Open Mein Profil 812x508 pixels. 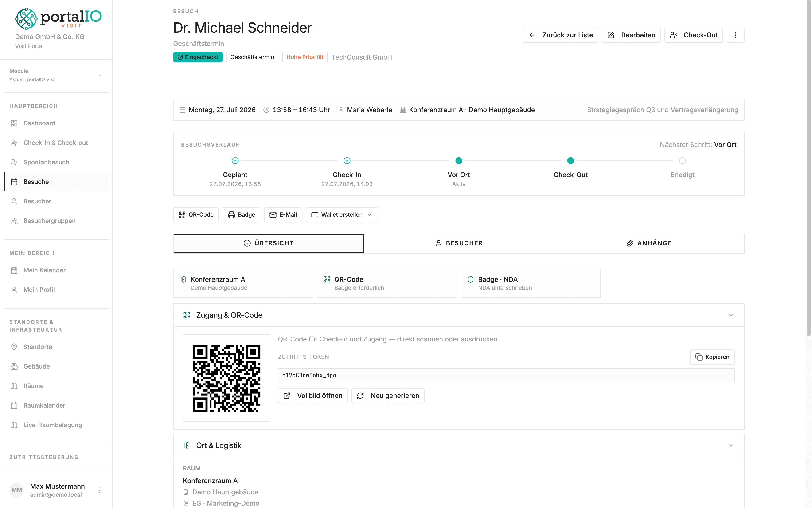(56, 290)
